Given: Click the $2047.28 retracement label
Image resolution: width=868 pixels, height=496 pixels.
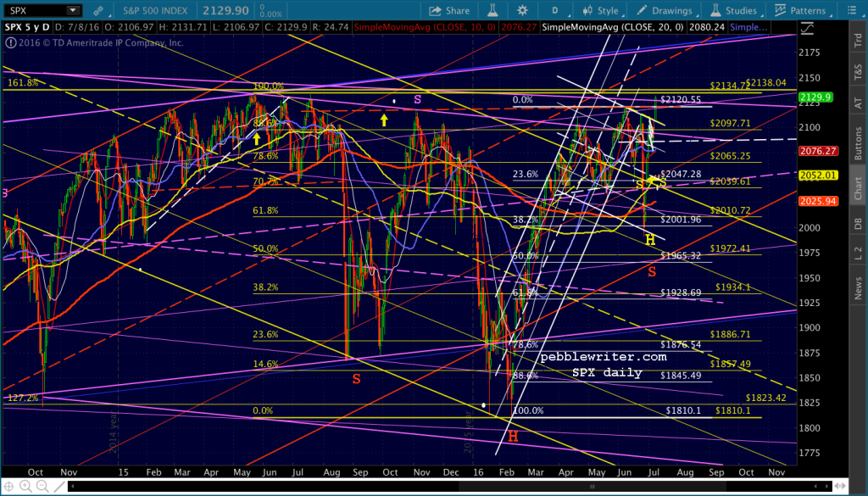Looking at the screenshot, I should [681, 174].
